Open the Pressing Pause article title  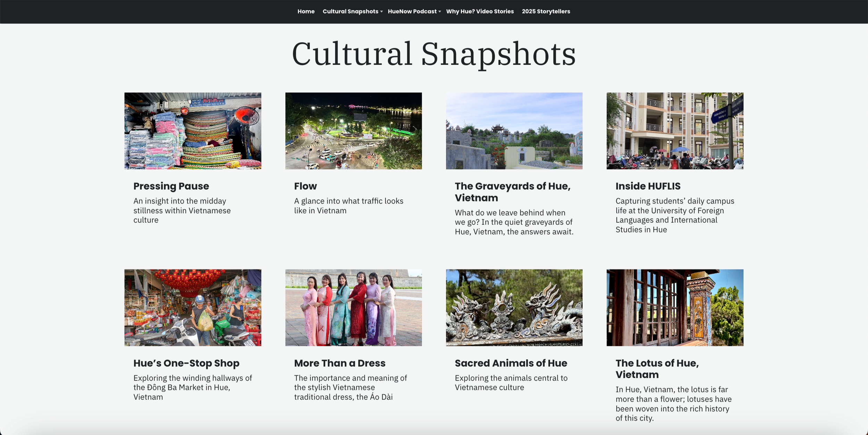pyautogui.click(x=171, y=186)
